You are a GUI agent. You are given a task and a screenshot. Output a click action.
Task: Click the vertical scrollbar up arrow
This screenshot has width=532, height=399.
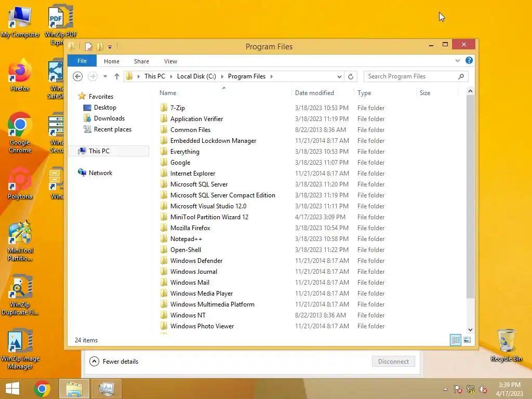[x=470, y=91]
